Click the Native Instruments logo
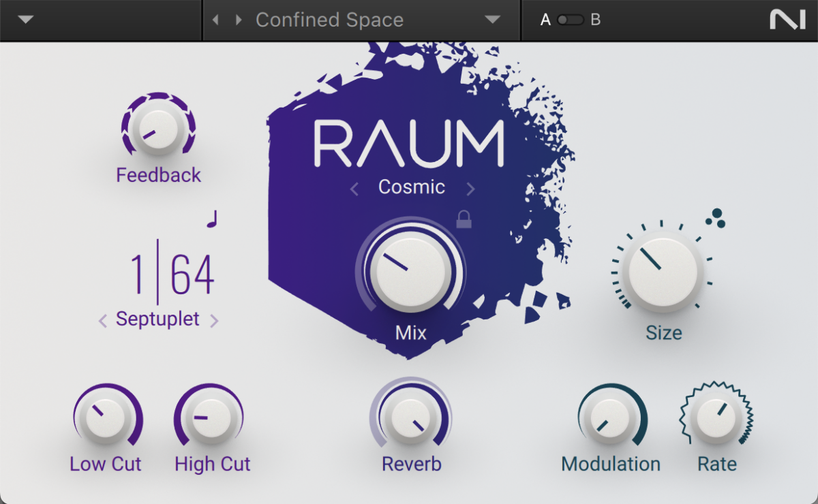The width and height of the screenshot is (818, 504). 787,20
